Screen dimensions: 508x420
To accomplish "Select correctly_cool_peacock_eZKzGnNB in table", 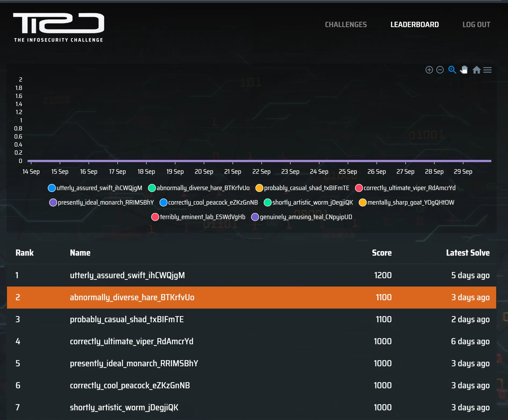I will [x=130, y=385].
